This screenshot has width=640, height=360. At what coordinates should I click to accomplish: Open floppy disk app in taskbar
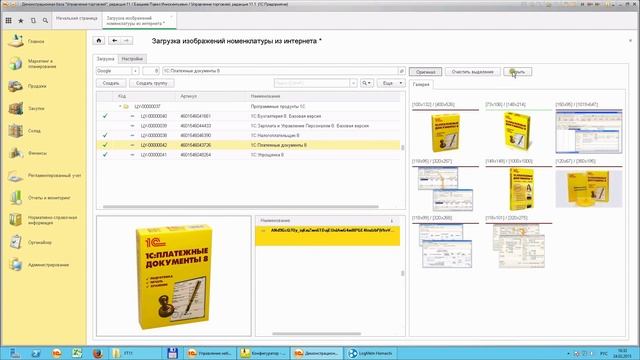coord(173,353)
